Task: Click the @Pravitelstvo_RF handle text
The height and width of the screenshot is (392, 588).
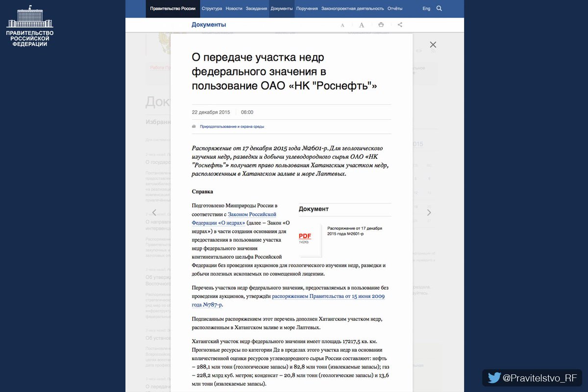Action: coord(540,377)
